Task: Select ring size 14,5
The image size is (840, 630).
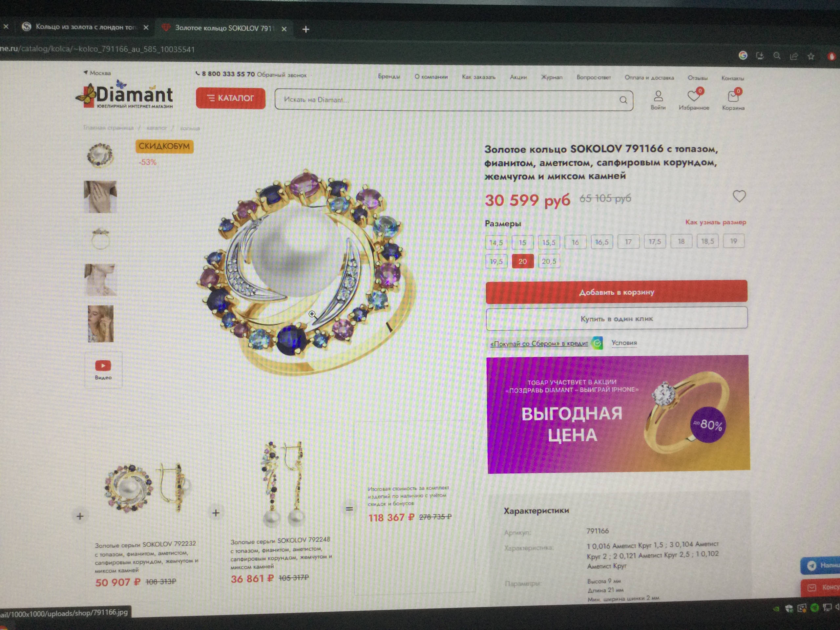Action: [x=496, y=242]
